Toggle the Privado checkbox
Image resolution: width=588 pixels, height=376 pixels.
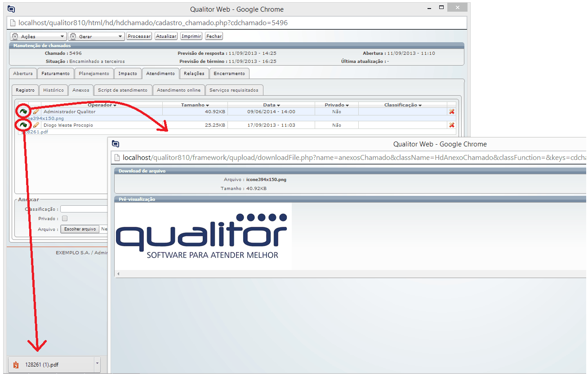tap(65, 219)
